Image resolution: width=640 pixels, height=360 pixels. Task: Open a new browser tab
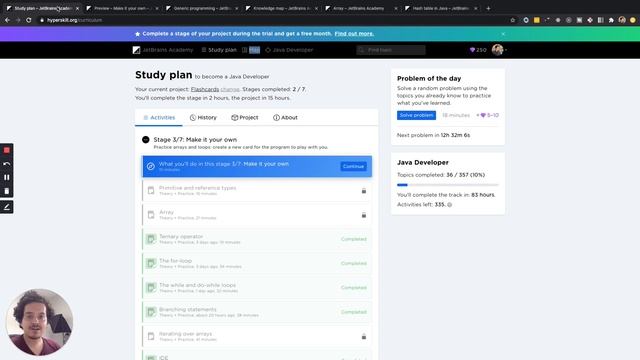[488, 8]
